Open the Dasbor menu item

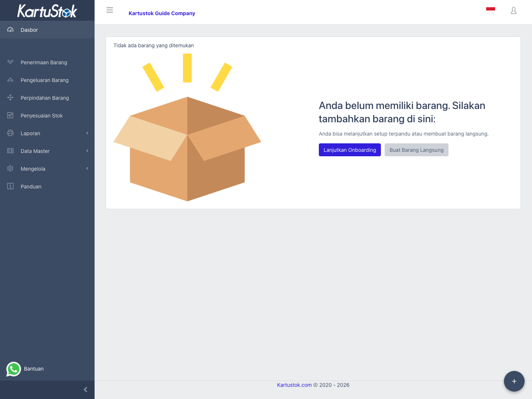[x=47, y=30]
